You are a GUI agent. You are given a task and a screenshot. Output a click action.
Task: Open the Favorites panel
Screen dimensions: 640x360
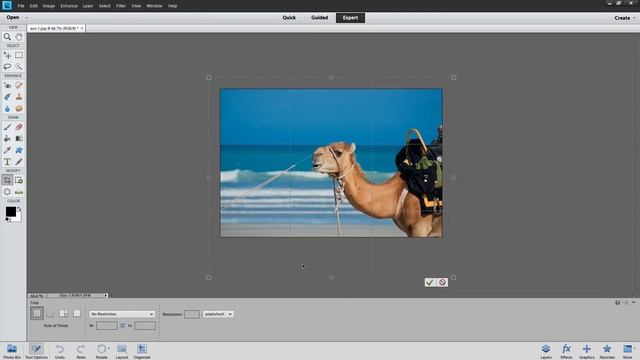coord(607,351)
